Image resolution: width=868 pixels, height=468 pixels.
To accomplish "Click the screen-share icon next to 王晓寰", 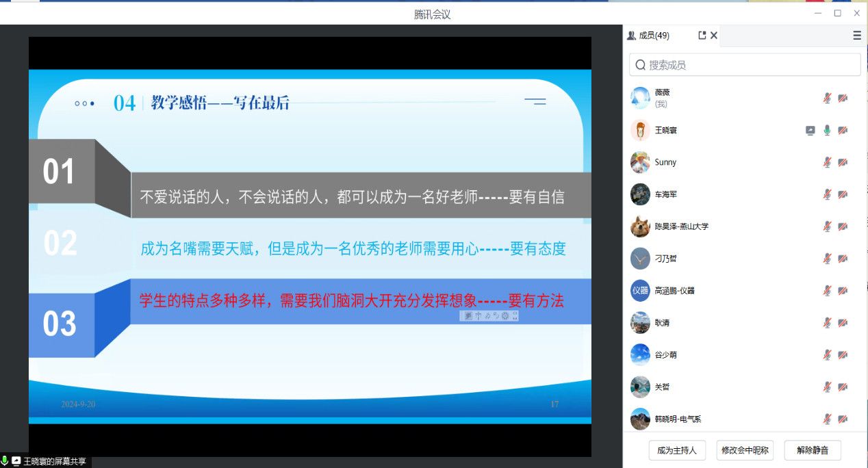I will click(810, 130).
